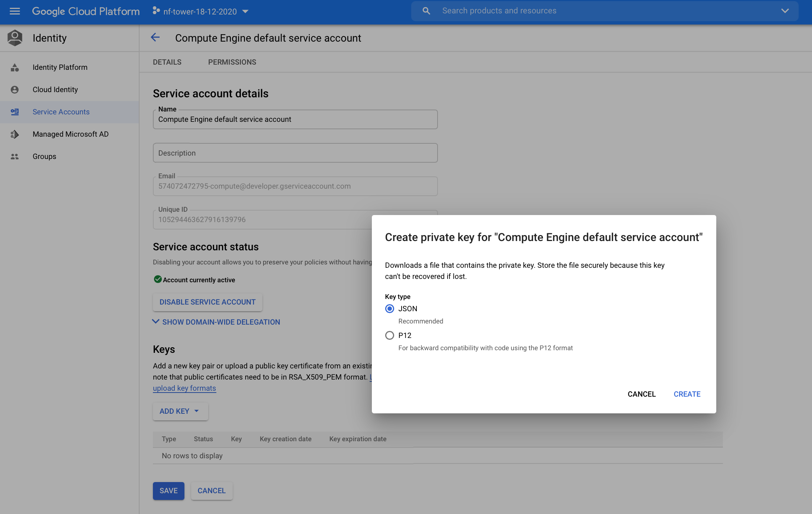The height and width of the screenshot is (514, 812).
Task: Click the Key expiration date column header
Action: pyautogui.click(x=358, y=439)
